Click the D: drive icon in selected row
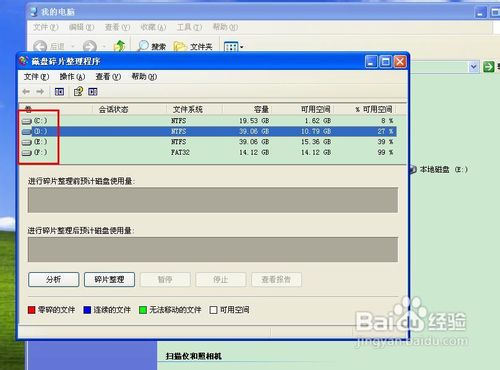 tap(27, 132)
